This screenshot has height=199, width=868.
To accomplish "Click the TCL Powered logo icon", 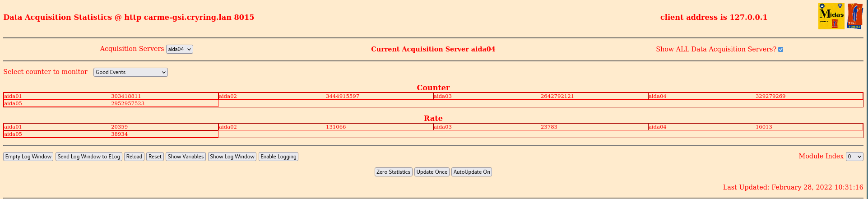I will (855, 16).
